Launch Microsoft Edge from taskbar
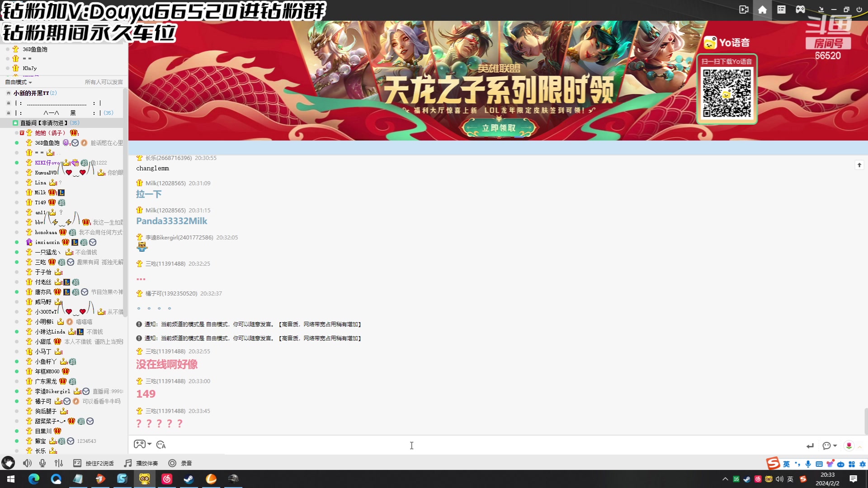The width and height of the screenshot is (868, 488). point(34,479)
